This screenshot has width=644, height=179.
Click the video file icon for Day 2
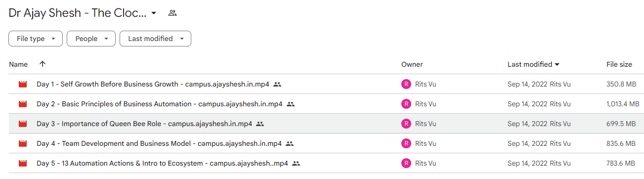22,104
